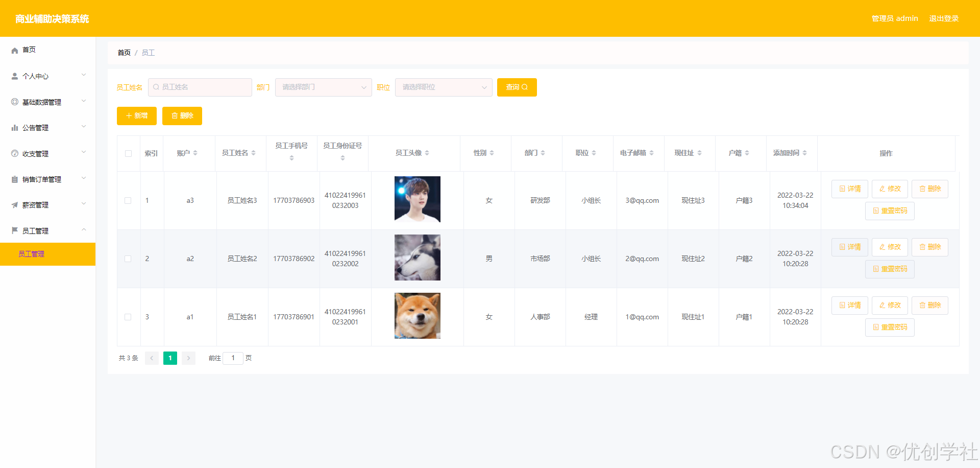
Task: Click the 基础数据管理 sidebar icon
Action: point(15,102)
